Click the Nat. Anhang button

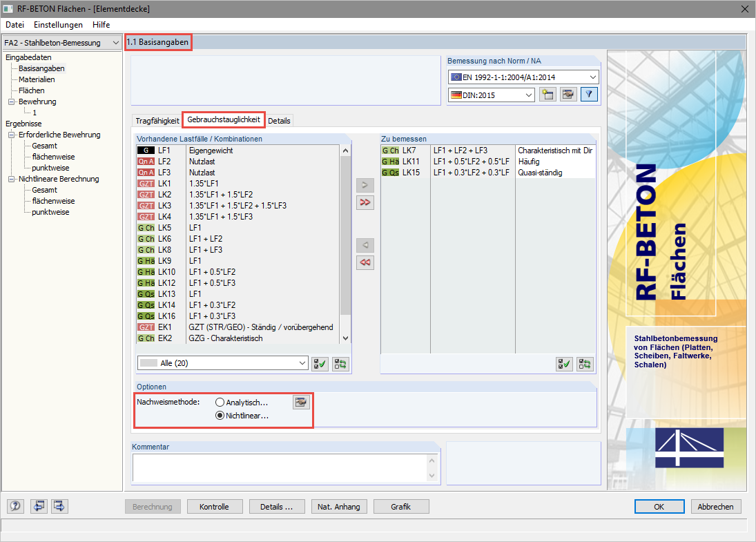339,507
